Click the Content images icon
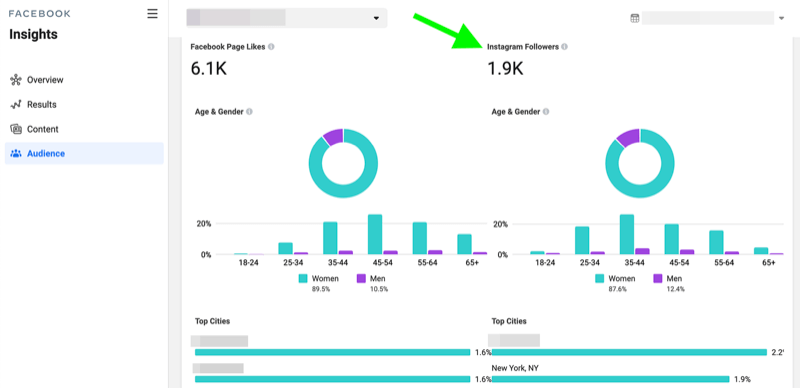Image resolution: width=800 pixels, height=388 pixels. point(16,129)
